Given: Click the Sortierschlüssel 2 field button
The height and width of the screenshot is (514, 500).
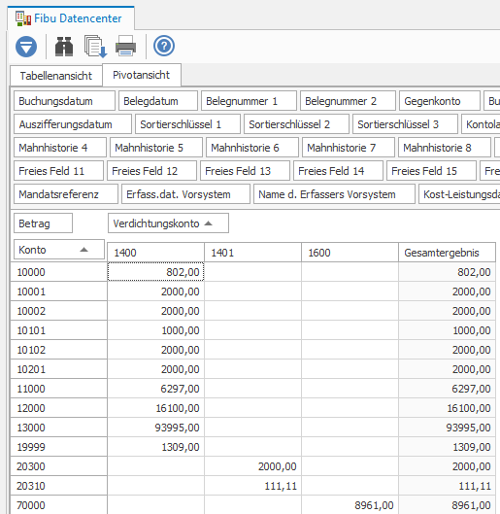Looking at the screenshot, I should [x=297, y=124].
